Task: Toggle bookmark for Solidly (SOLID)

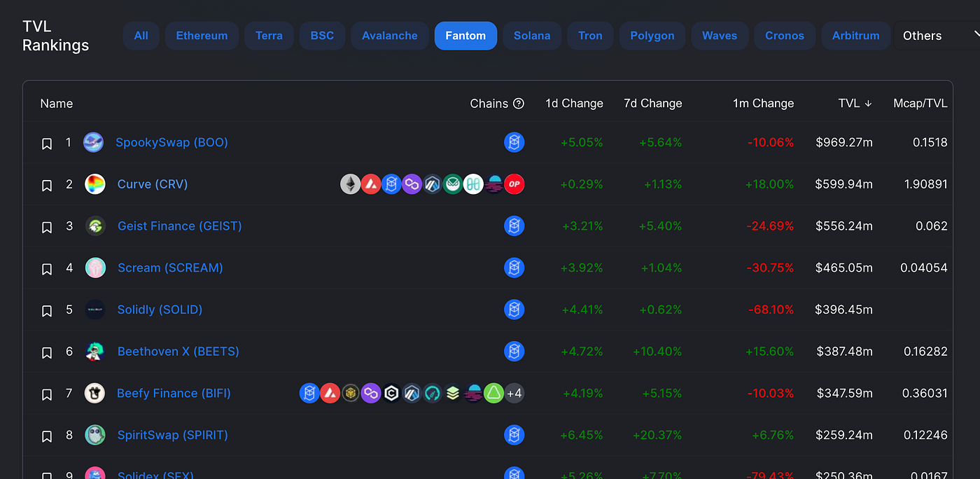Action: pos(47,311)
